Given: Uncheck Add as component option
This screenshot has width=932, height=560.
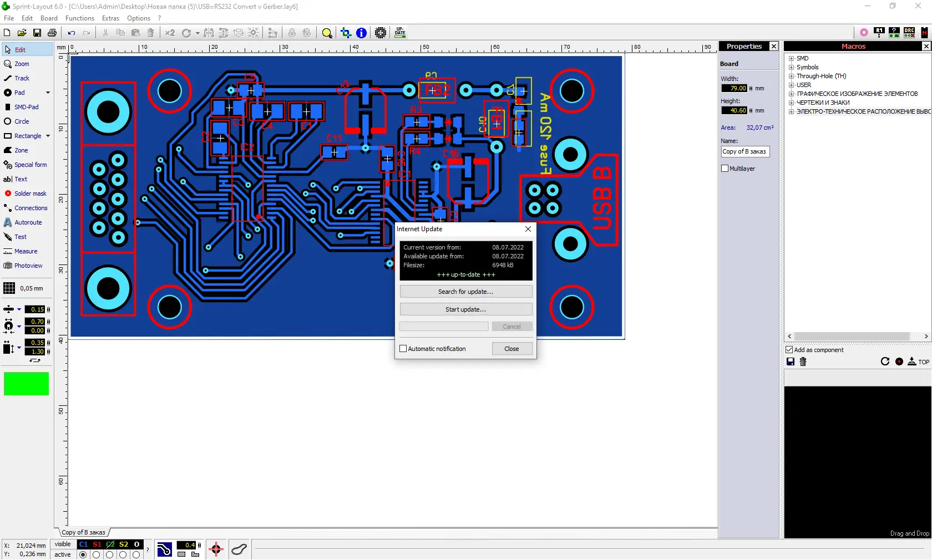Looking at the screenshot, I should click(789, 350).
